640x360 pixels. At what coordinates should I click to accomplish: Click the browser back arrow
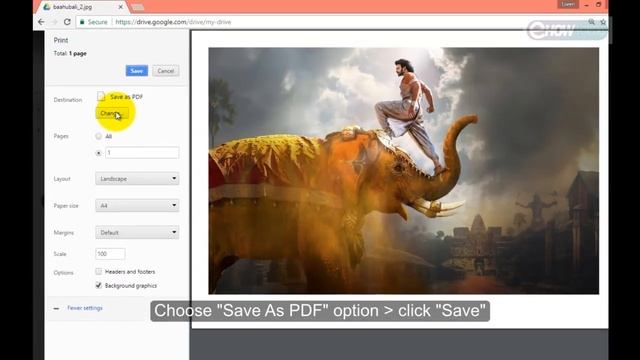(x=41, y=22)
